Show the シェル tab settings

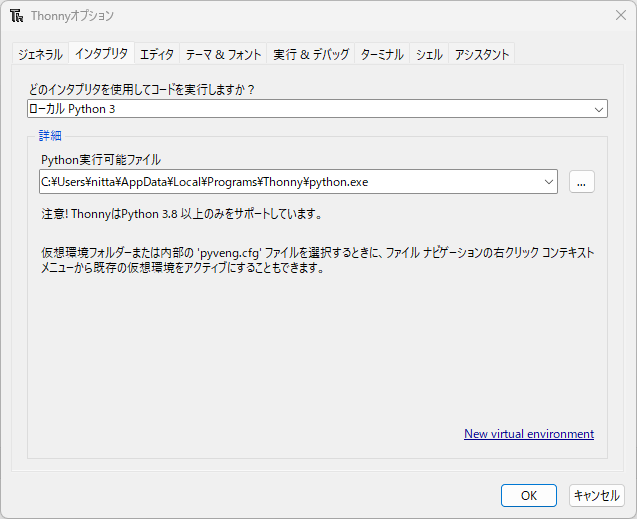430,54
